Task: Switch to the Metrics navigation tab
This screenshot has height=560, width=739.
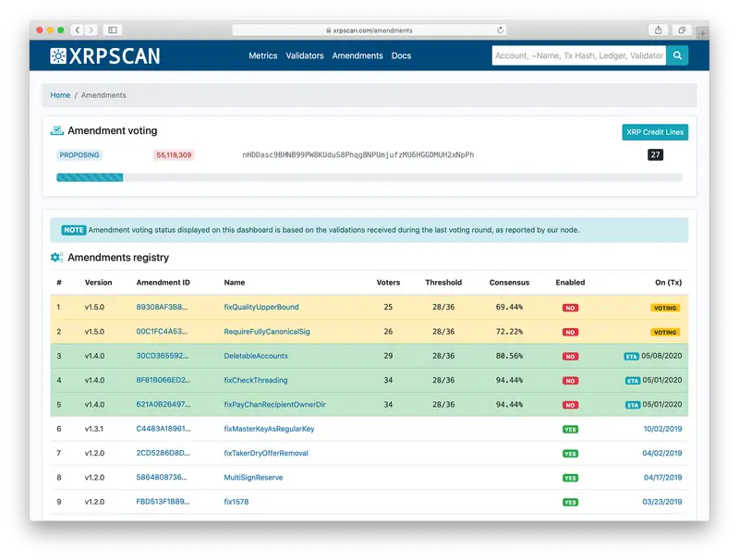Action: tap(262, 55)
